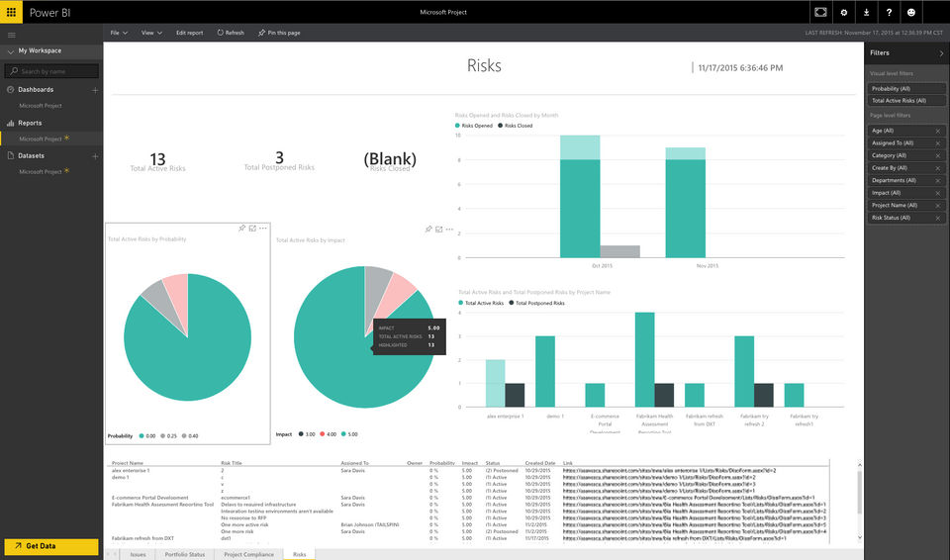Click Risks Opened legend swatch
Image resolution: width=950 pixels, height=560 pixels.
point(457,126)
